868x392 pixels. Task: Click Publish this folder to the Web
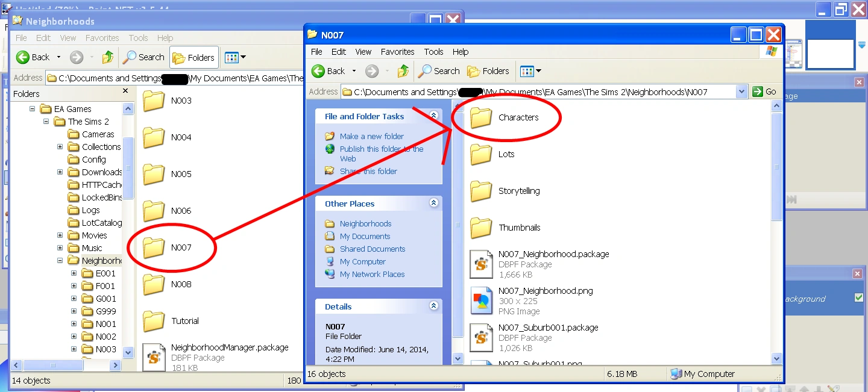[x=381, y=154]
